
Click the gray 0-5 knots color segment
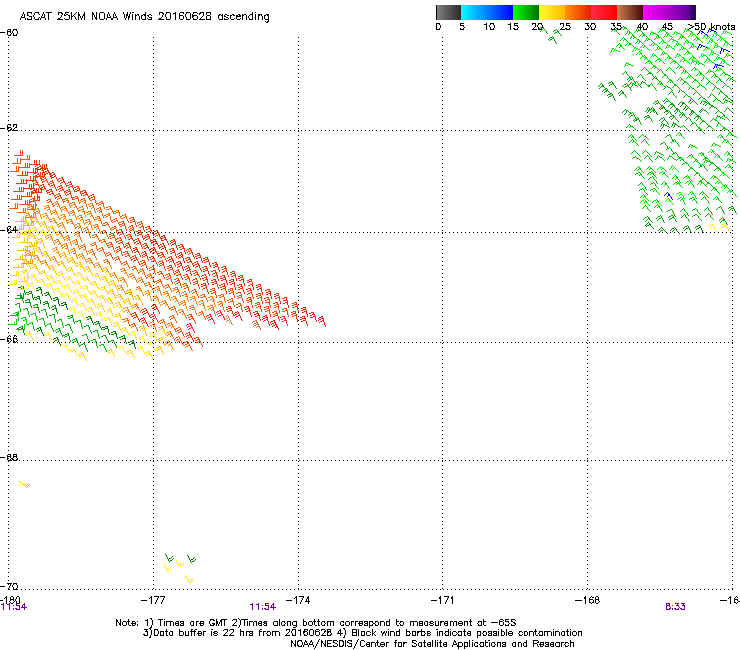(x=448, y=12)
